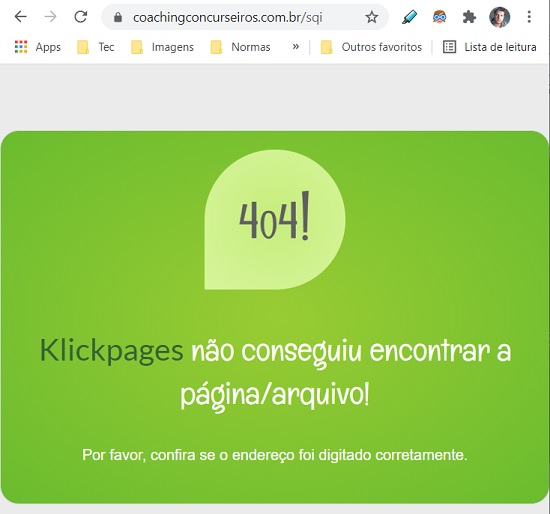Image resolution: width=550 pixels, height=514 pixels.
Task: Open Lista de leitura panel
Action: (490, 47)
